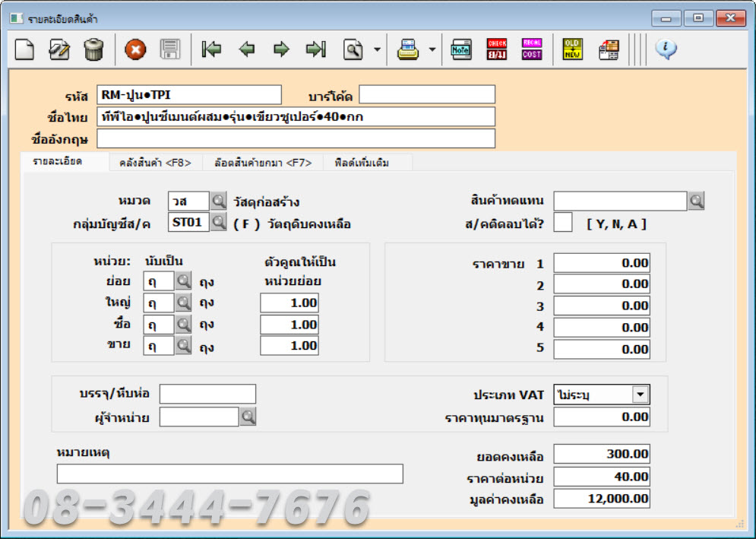Open the calculator-sheet toolbar icon

[x=609, y=49]
